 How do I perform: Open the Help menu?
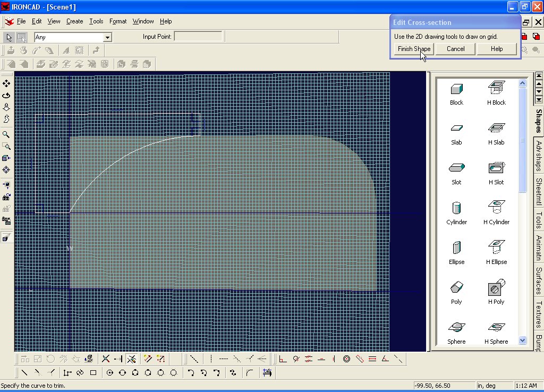(x=166, y=21)
